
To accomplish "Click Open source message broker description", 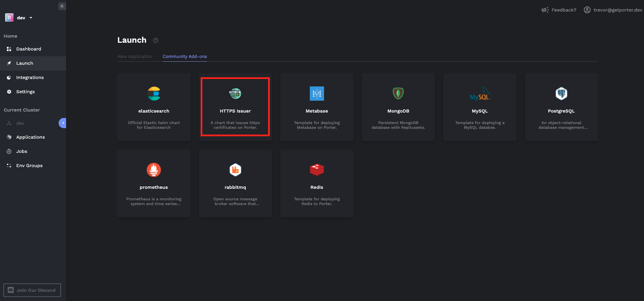I will point(236,201).
